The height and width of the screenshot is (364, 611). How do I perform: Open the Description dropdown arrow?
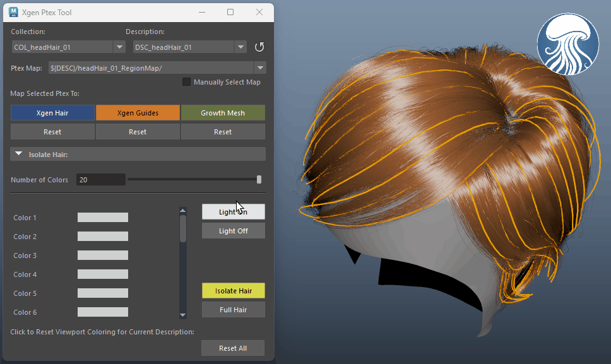240,47
